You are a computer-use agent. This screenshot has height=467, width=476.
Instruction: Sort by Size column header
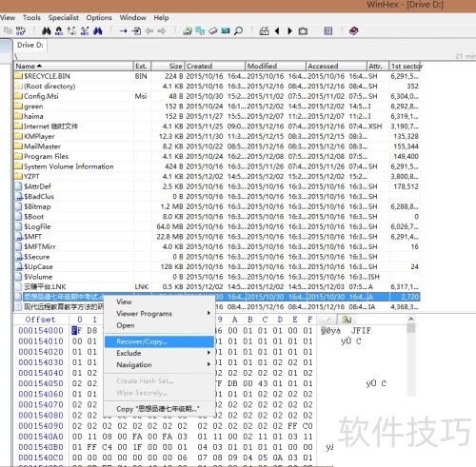[x=168, y=66]
